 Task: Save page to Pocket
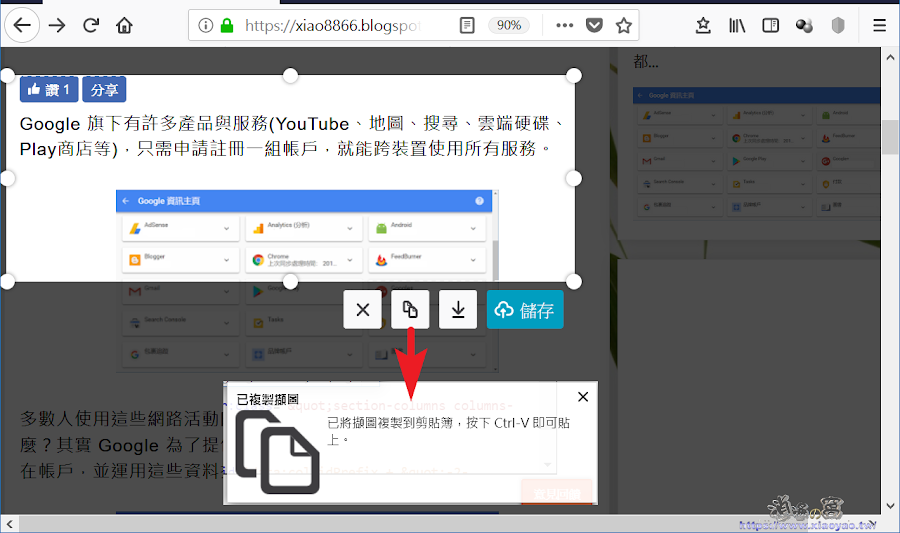point(594,25)
